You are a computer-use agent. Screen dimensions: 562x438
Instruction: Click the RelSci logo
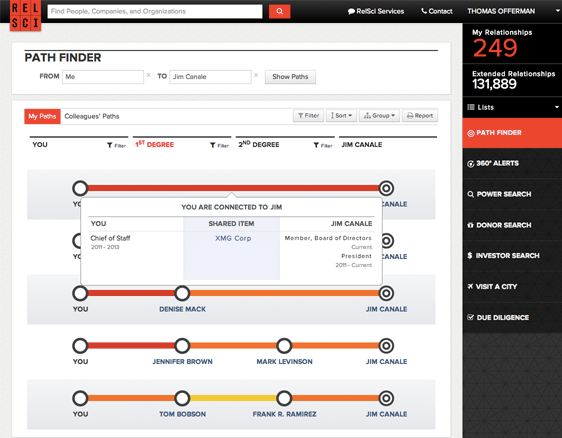tap(25, 15)
